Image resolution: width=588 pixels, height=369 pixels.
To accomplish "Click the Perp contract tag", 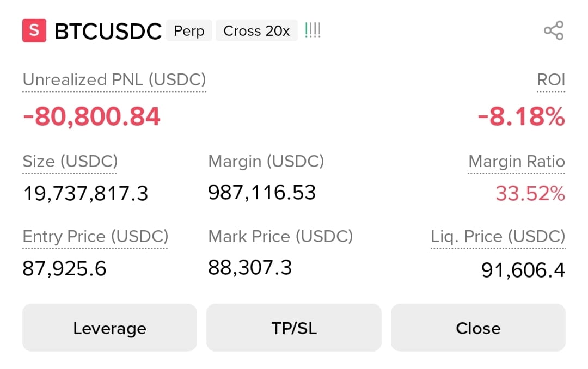I will (189, 30).
